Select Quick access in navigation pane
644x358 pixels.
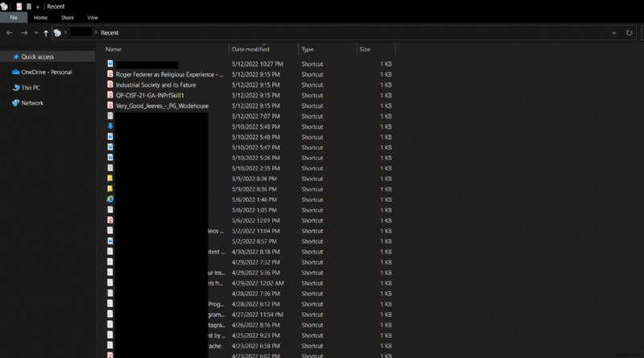click(37, 56)
